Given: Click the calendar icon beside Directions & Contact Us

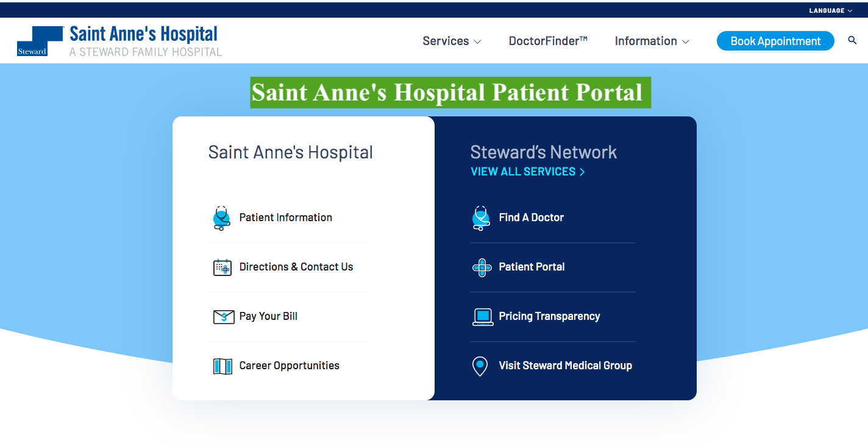Looking at the screenshot, I should 222,267.
